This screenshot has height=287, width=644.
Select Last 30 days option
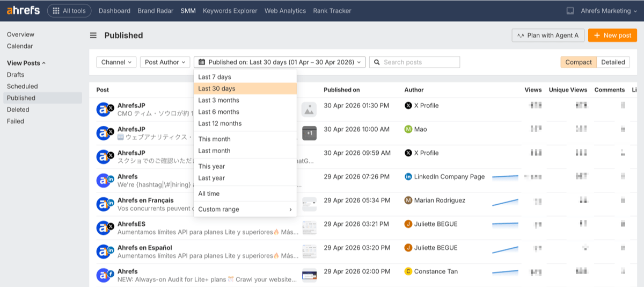tap(245, 89)
